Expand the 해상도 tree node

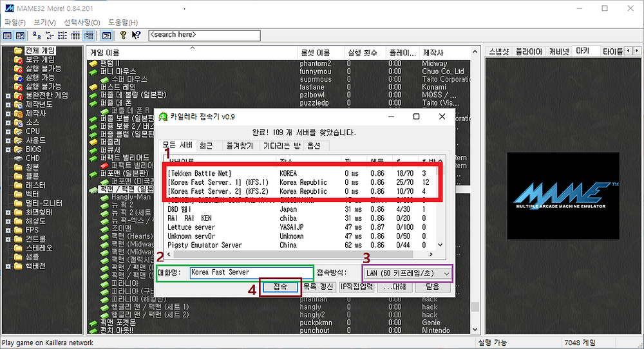pos(8,222)
